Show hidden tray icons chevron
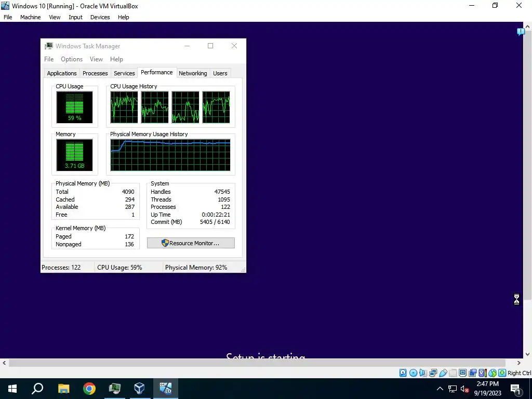Screen dimensions: 532x399 [440, 389]
